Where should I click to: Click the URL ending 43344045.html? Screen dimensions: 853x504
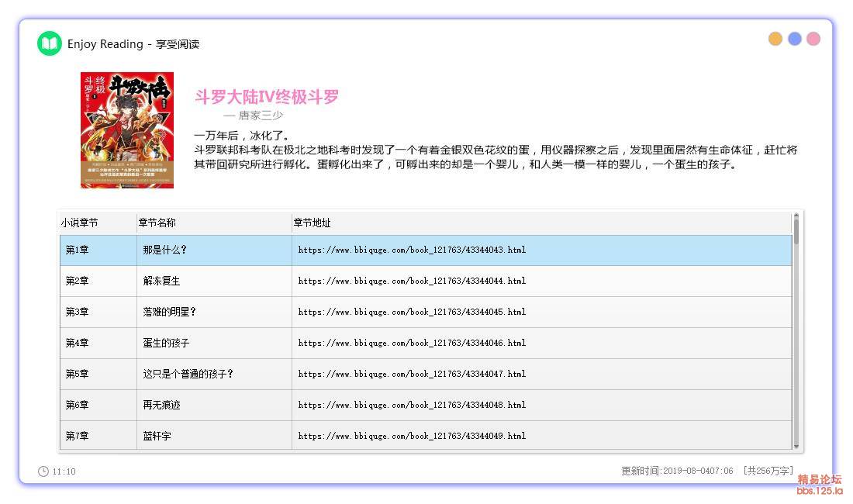412,312
